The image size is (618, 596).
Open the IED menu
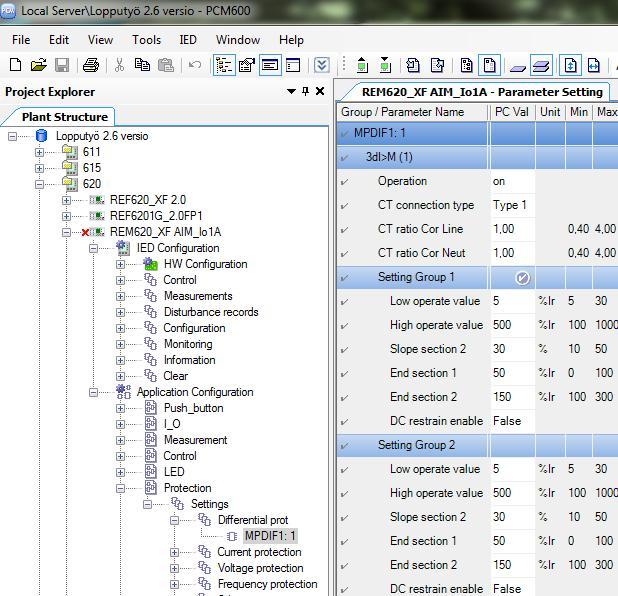pyautogui.click(x=188, y=40)
